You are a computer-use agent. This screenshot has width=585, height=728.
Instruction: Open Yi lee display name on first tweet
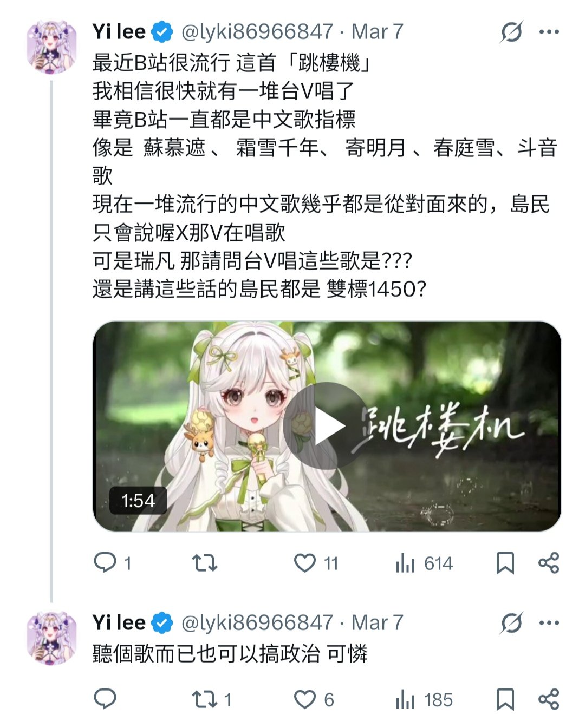119,31
